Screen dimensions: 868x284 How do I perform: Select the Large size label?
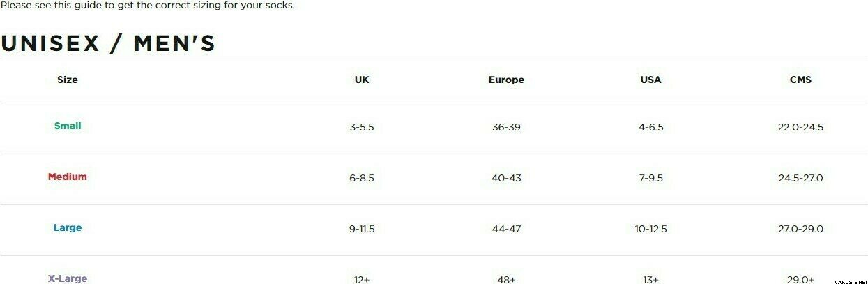pyautogui.click(x=68, y=228)
